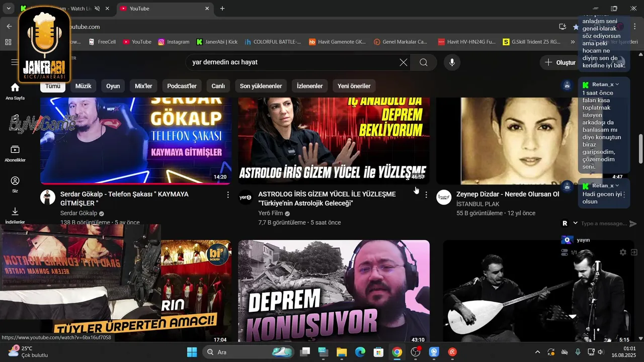Image resolution: width=644 pixels, height=362 pixels.
Task: Switch to the YouTube browser tab
Action: coord(164,9)
